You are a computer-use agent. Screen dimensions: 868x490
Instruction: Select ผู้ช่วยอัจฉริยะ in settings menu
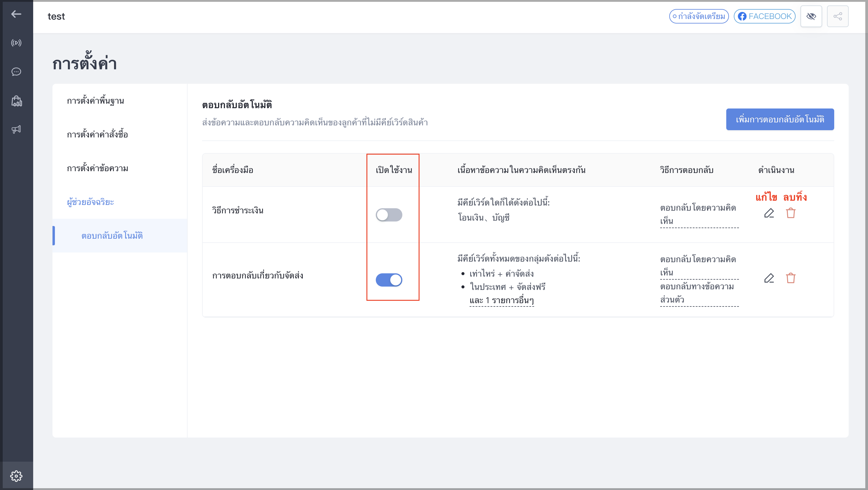pyautogui.click(x=90, y=202)
